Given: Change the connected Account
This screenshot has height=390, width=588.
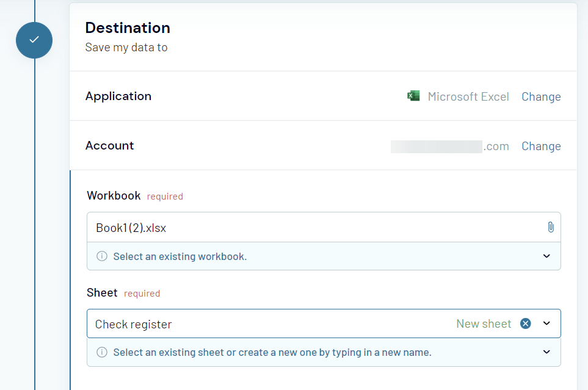Looking at the screenshot, I should point(540,146).
